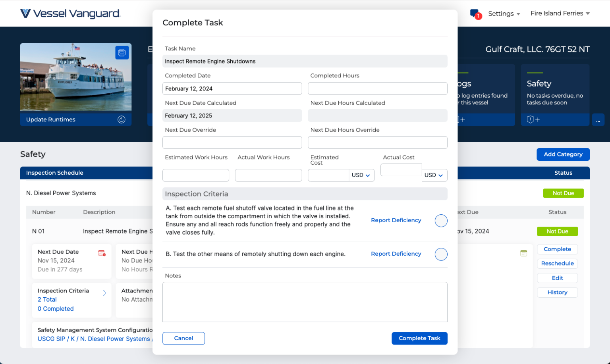This screenshot has width=610, height=364.
Task: Click the Complete Task button
Action: pos(419,338)
